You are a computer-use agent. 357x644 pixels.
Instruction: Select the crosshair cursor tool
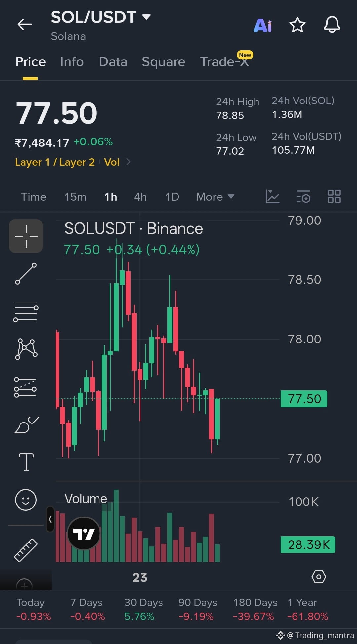pos(26,236)
